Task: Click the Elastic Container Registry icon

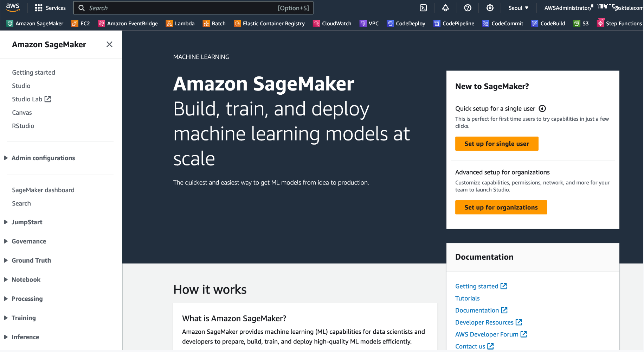Action: pos(237,23)
